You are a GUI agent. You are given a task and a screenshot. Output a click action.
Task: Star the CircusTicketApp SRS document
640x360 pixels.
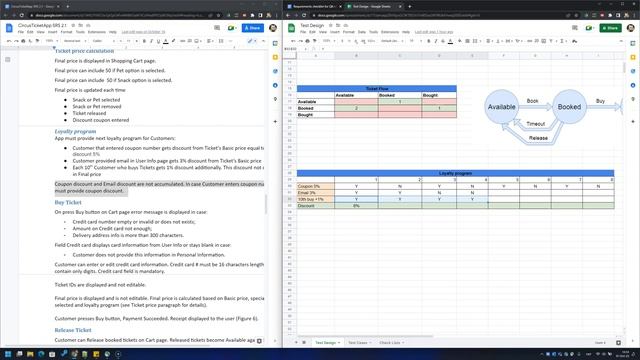73,25
